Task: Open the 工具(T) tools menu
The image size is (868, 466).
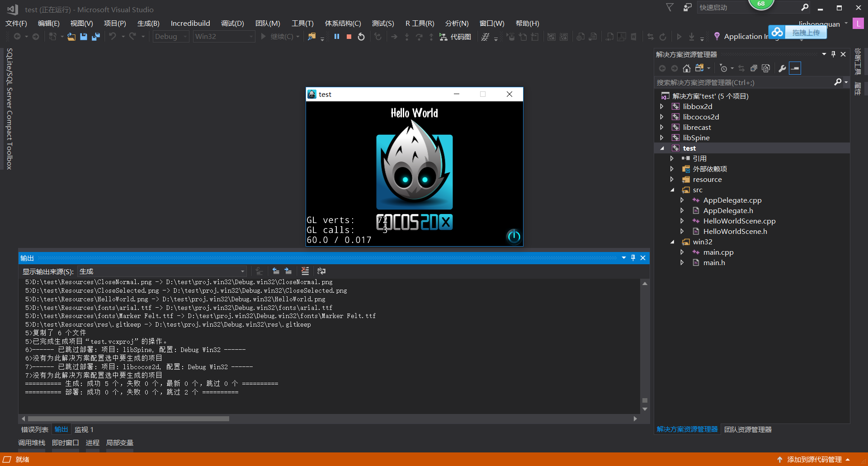Action: [302, 24]
